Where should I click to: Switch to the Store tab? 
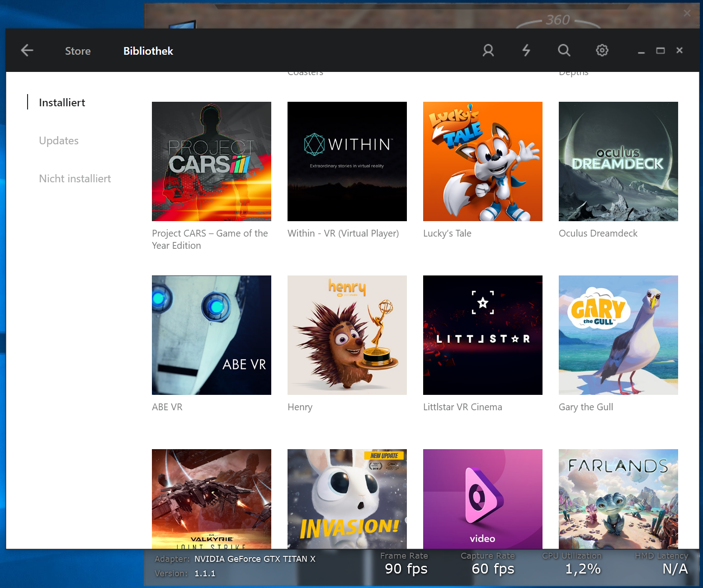click(x=78, y=51)
